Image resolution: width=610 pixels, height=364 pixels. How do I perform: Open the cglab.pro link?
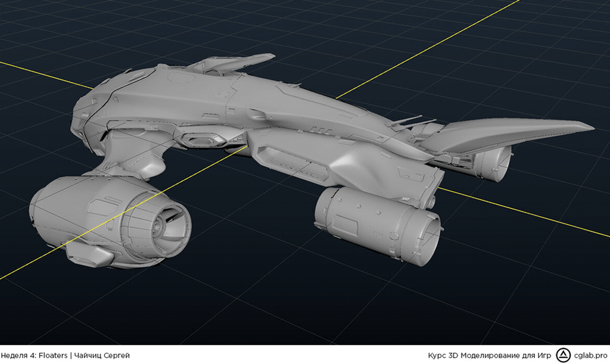(590, 356)
